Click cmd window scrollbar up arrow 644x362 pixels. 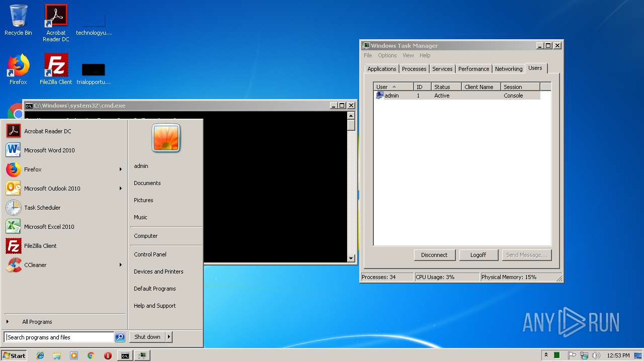pyautogui.click(x=351, y=116)
